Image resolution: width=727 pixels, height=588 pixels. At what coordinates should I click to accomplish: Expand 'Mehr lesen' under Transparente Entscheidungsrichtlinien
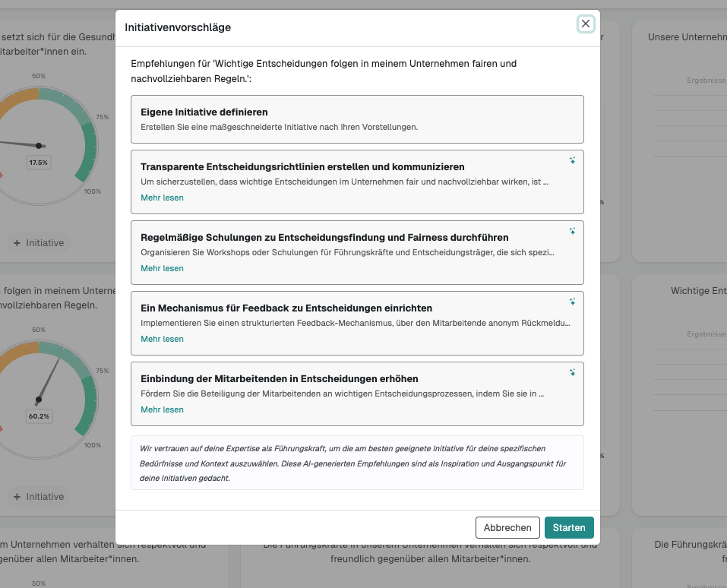coord(162,198)
